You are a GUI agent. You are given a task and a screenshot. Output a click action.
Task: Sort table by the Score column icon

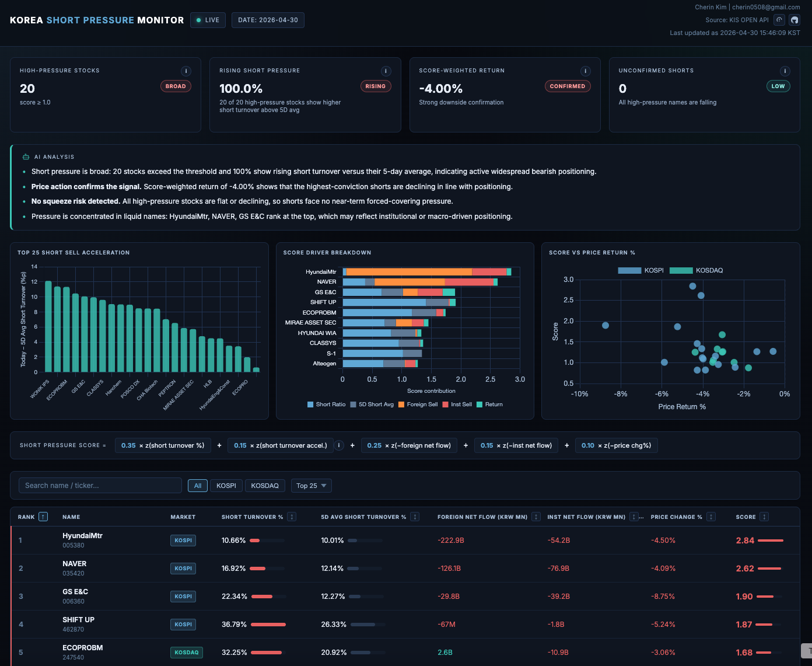pyautogui.click(x=764, y=517)
